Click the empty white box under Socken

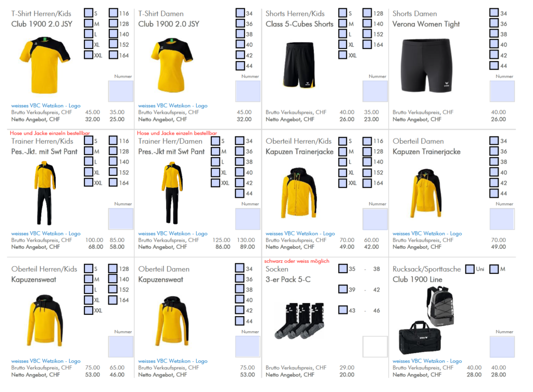375,346
